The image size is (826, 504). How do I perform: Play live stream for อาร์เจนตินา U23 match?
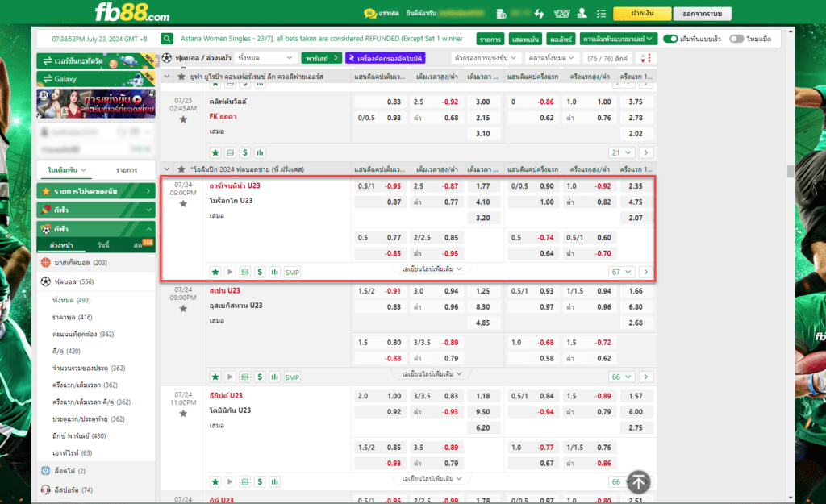point(230,272)
